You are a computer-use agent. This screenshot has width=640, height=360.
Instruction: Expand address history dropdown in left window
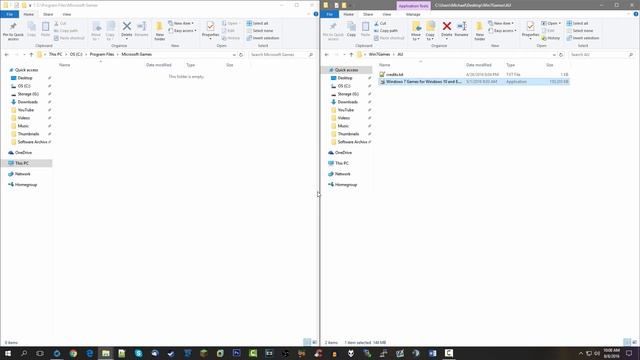(234, 54)
